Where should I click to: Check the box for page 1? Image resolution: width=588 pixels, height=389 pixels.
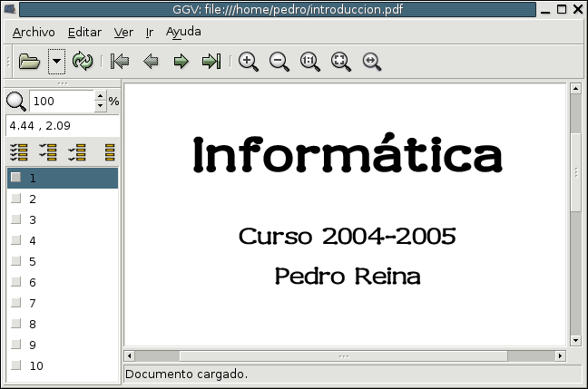coord(15,178)
